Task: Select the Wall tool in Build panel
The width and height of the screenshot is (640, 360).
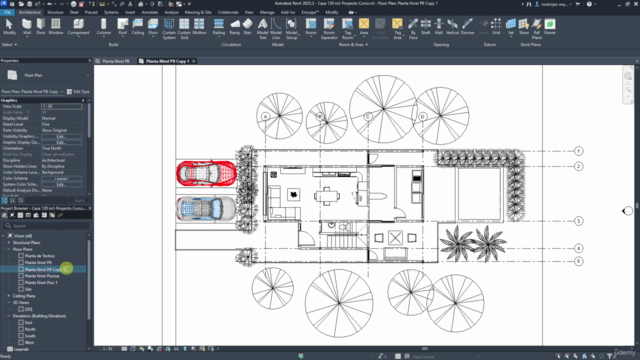Action: 27,27
